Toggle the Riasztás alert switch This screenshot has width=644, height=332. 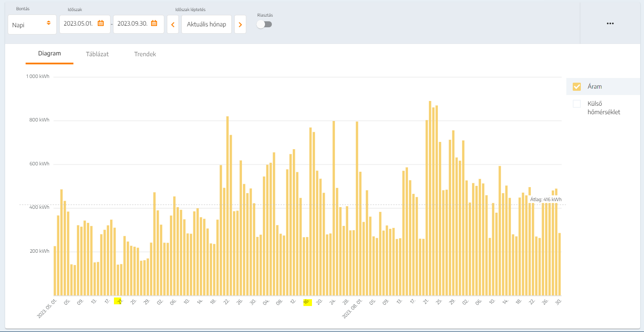[x=264, y=24]
